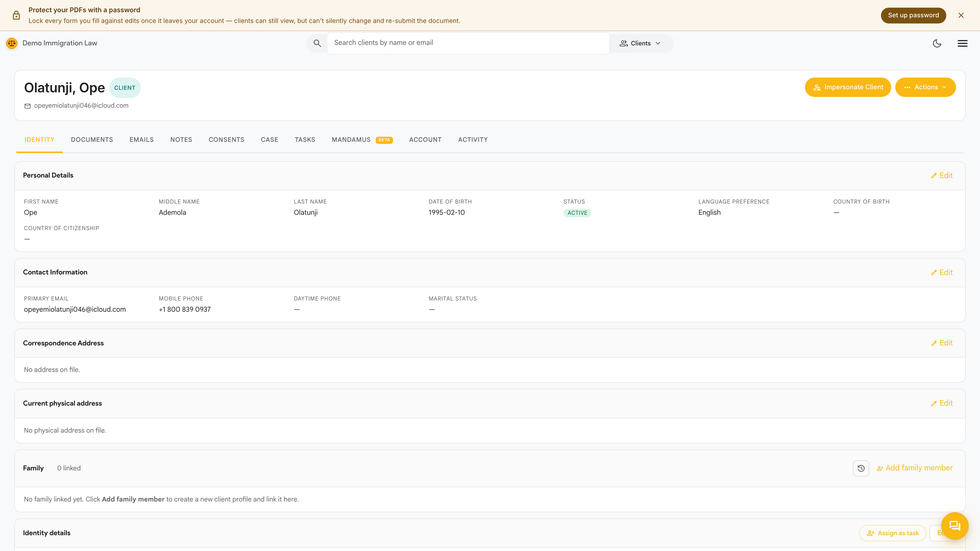View the Tasks tab

pyautogui.click(x=305, y=140)
